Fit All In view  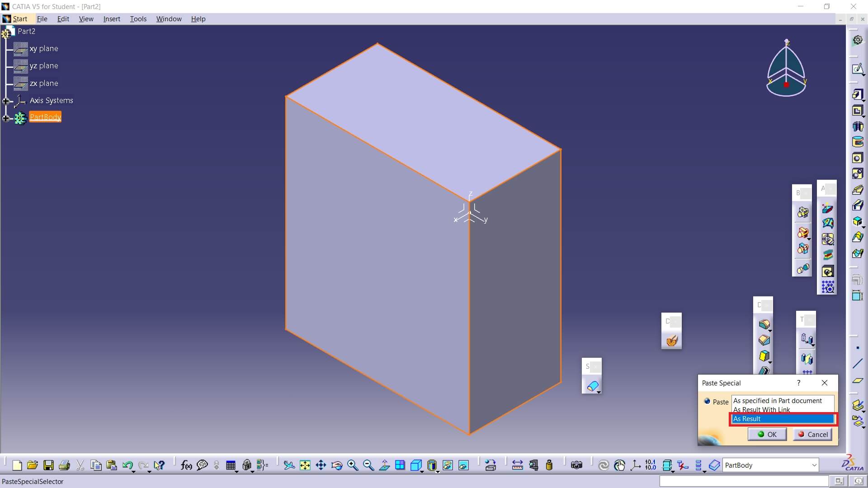[305, 465]
